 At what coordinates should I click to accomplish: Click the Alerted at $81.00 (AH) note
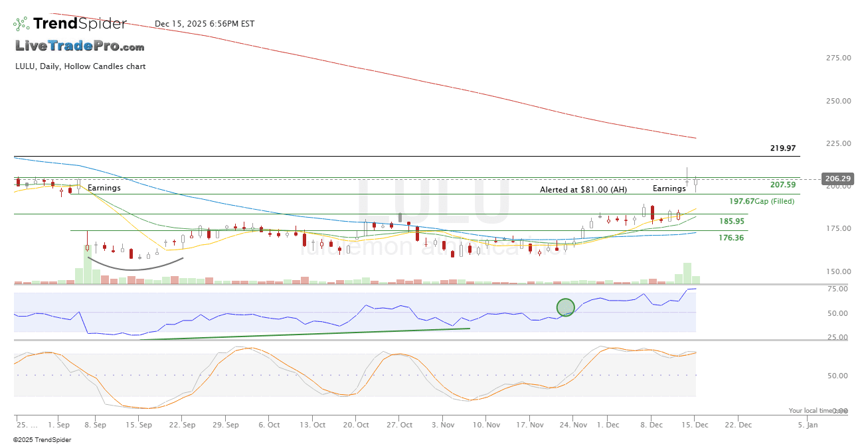[x=583, y=189]
